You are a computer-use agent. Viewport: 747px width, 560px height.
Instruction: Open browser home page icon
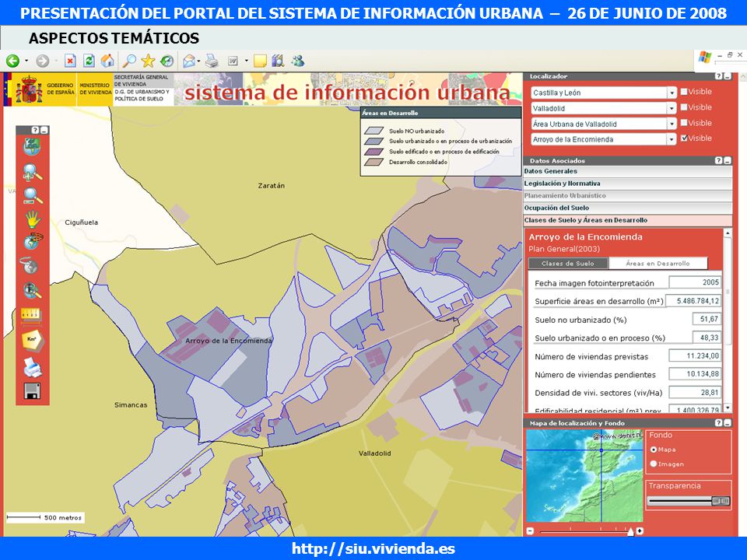[107, 61]
